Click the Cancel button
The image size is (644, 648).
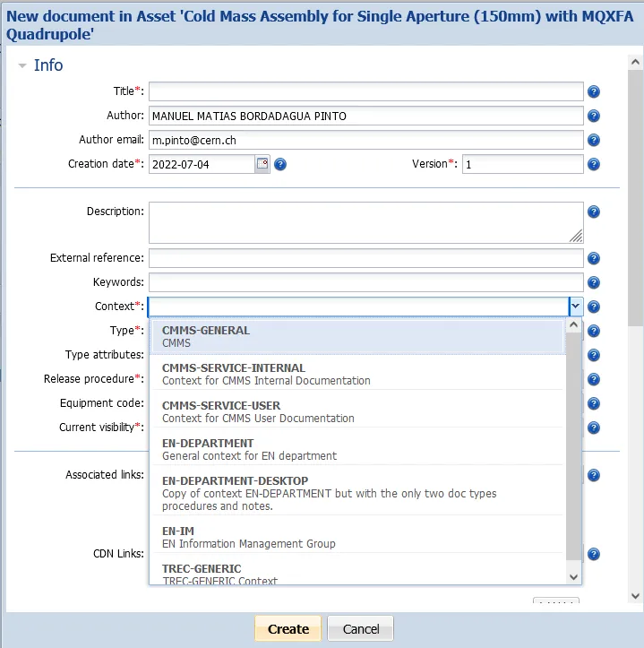coord(361,628)
